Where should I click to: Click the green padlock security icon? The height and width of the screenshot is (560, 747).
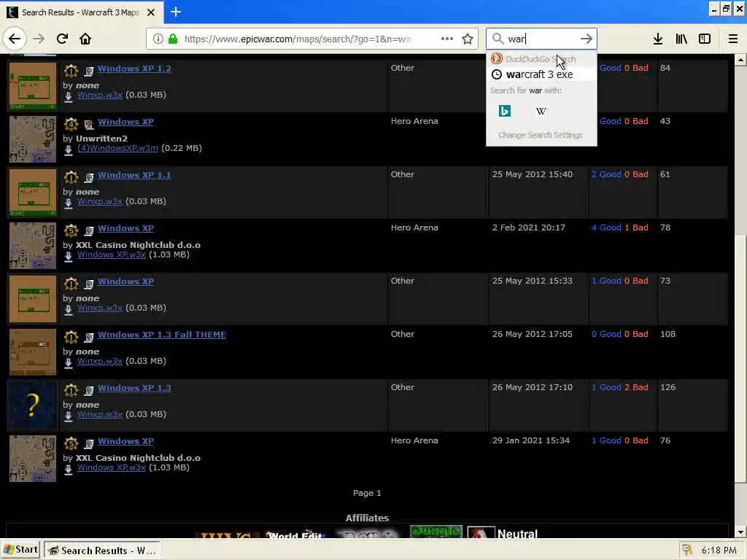tap(173, 39)
